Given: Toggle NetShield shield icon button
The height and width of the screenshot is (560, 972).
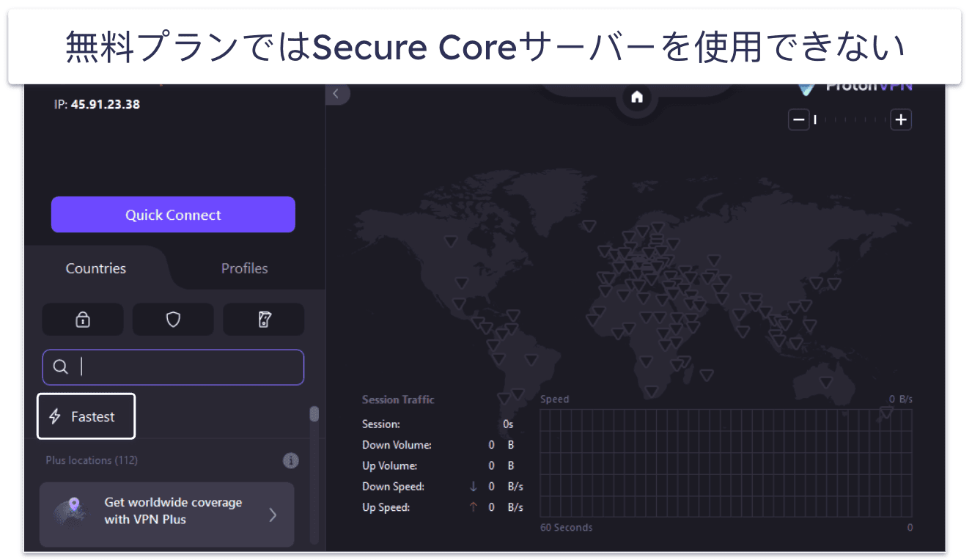Looking at the screenshot, I should [173, 320].
